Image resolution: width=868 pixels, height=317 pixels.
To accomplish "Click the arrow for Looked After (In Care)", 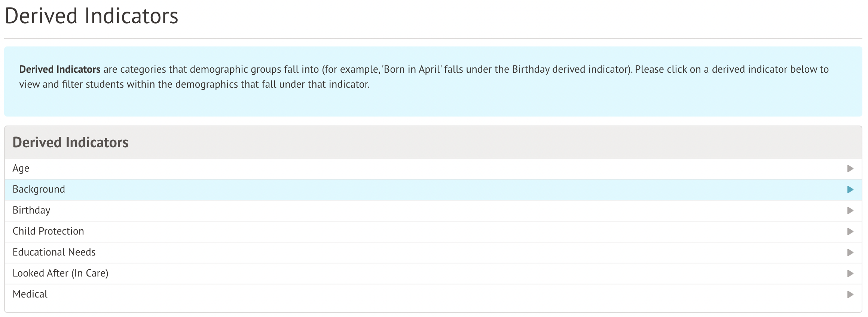I will click(850, 274).
